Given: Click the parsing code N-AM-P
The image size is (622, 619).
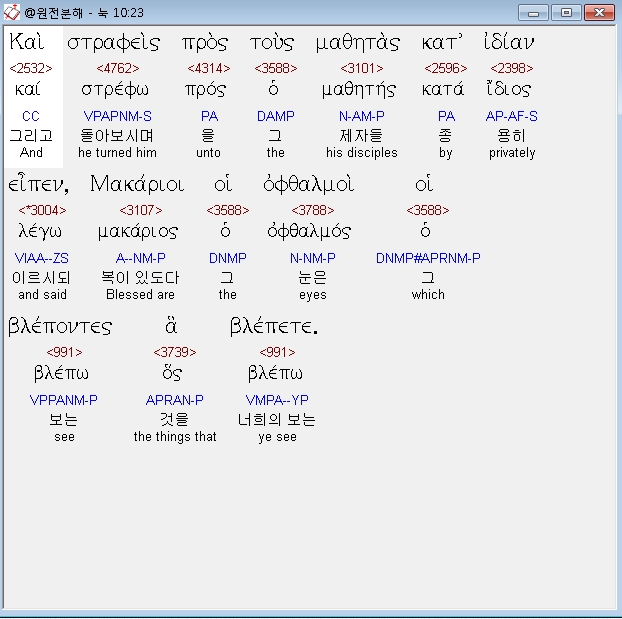Looking at the screenshot, I should (x=361, y=116).
